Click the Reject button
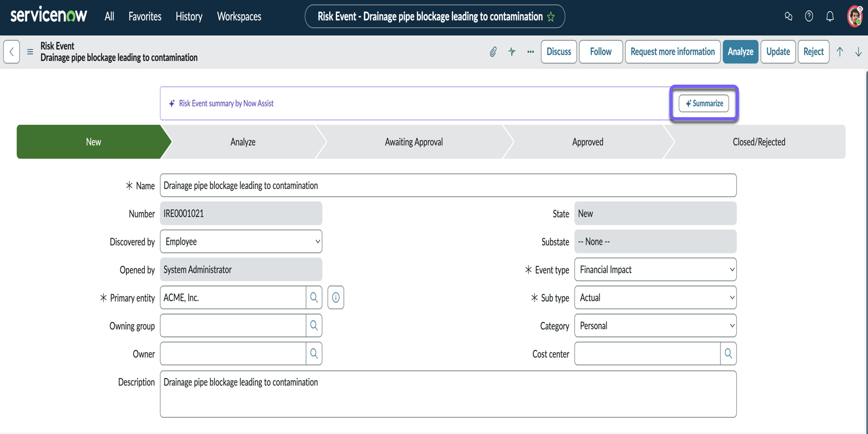The height and width of the screenshot is (434, 868). (x=814, y=52)
